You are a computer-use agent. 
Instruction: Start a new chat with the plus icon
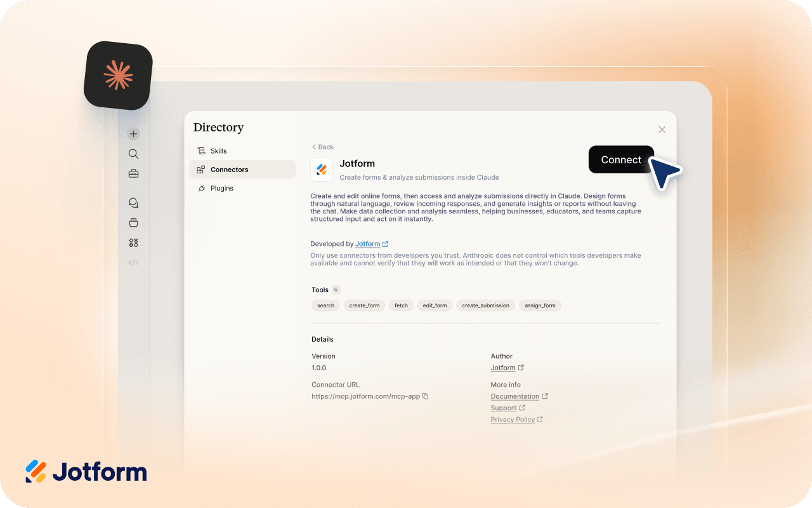133,134
